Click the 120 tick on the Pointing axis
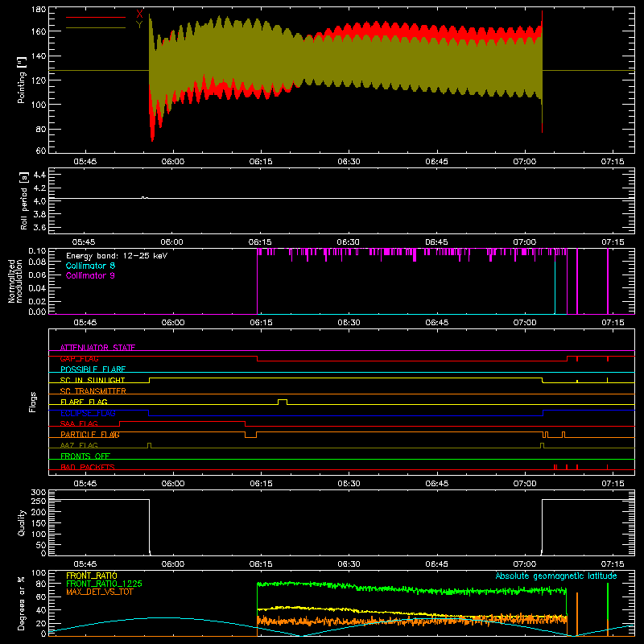This screenshot has width=644, height=644. point(39,80)
